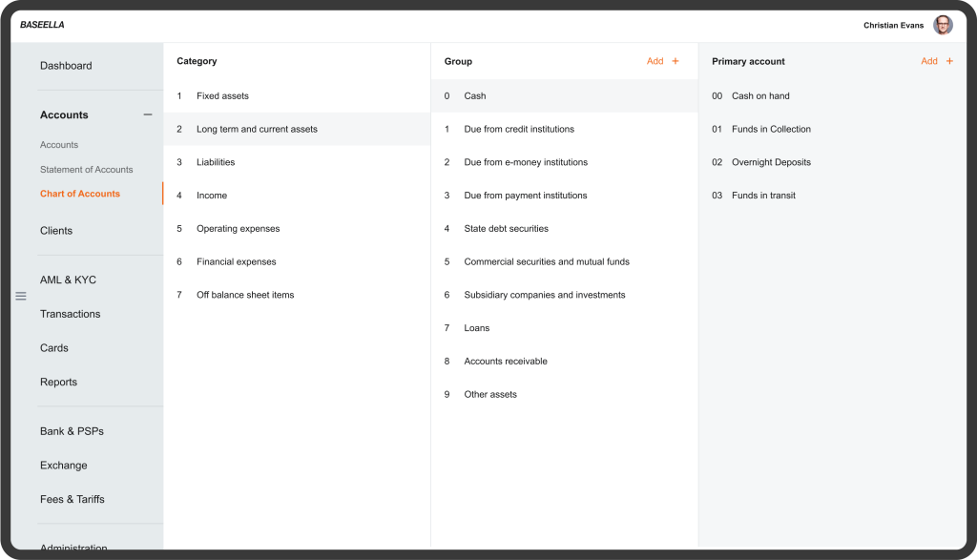The width and height of the screenshot is (977, 560).
Task: Click the Christian Evans user name
Action: (x=893, y=25)
